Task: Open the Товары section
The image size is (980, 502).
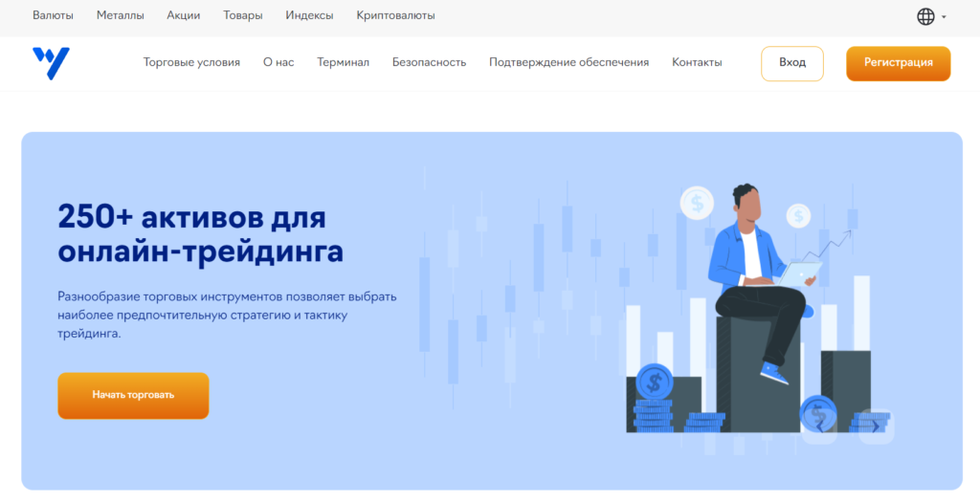Action: [243, 15]
